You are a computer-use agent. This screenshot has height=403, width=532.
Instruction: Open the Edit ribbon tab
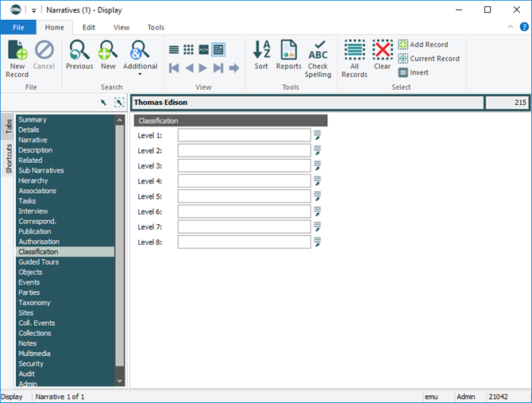pyautogui.click(x=89, y=27)
